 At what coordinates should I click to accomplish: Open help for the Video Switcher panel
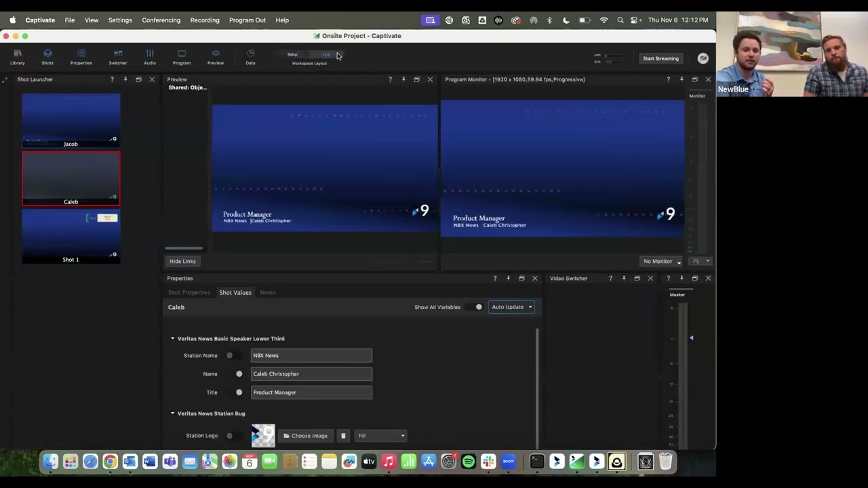coord(610,278)
